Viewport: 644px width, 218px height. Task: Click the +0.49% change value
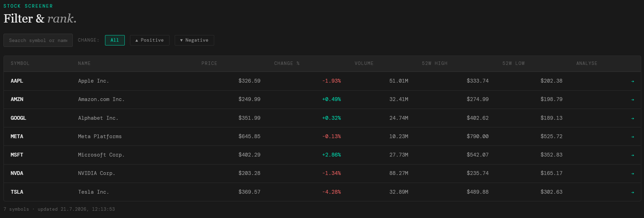pyautogui.click(x=332, y=99)
